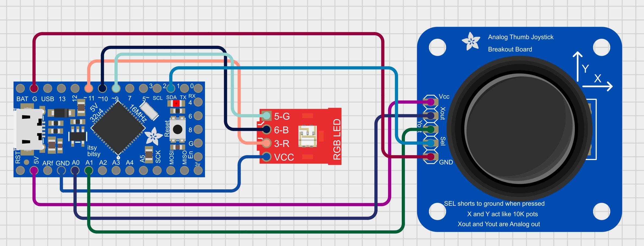
Task: Select the ~9 pin with the light teal wire
Action: 116,88
